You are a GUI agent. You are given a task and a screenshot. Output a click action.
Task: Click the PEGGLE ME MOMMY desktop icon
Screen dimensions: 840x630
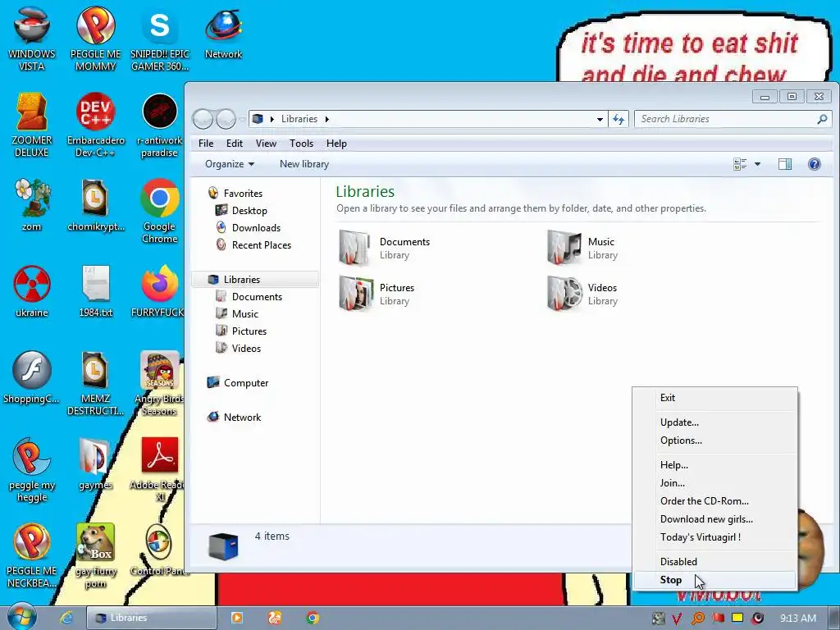[x=95, y=39]
